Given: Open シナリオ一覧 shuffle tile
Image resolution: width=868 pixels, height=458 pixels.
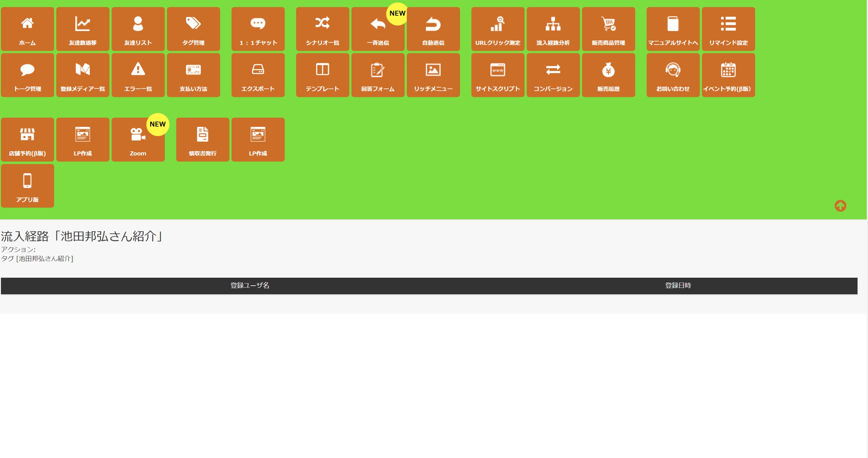Looking at the screenshot, I should click(x=323, y=29).
